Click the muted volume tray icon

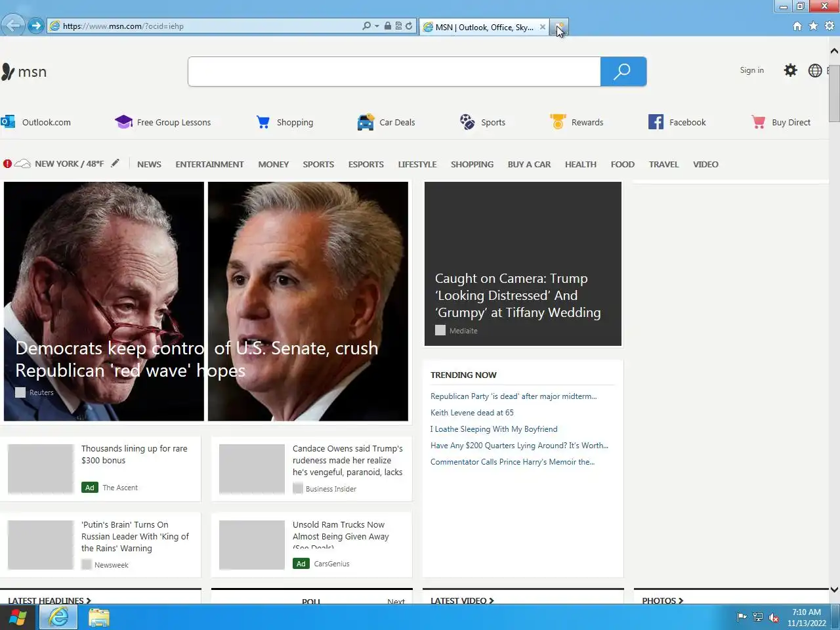[x=774, y=618]
